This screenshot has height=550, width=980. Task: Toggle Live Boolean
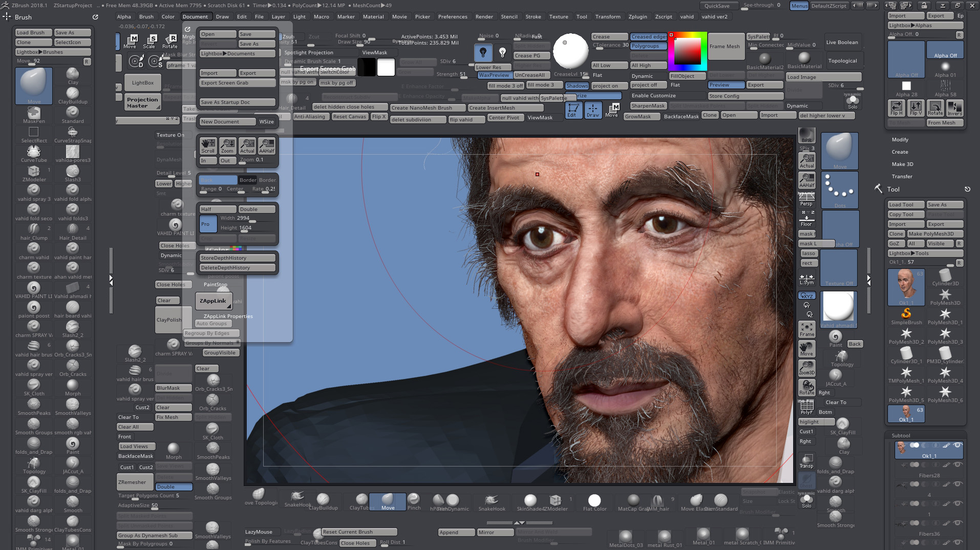coord(842,42)
